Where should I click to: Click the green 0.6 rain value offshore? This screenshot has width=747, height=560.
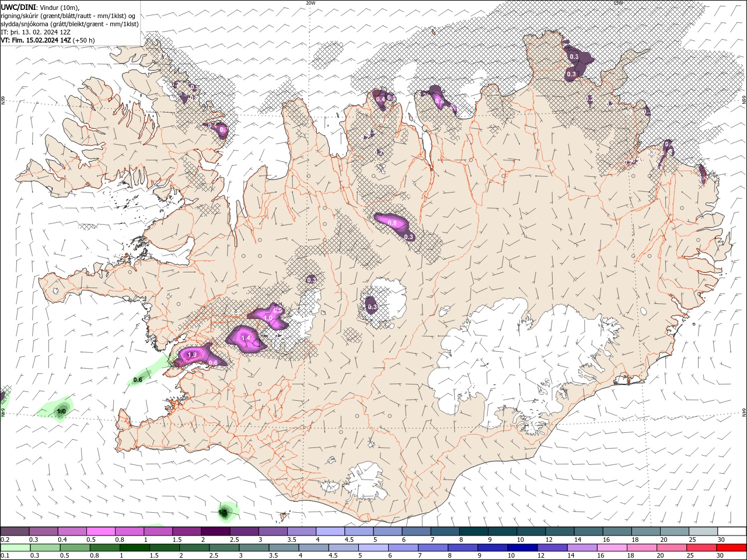pyautogui.click(x=138, y=380)
